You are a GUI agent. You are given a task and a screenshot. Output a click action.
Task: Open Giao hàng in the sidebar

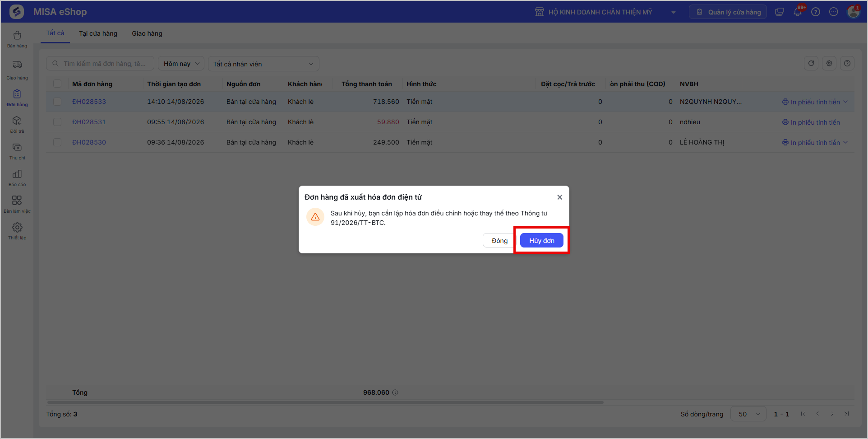click(x=17, y=70)
